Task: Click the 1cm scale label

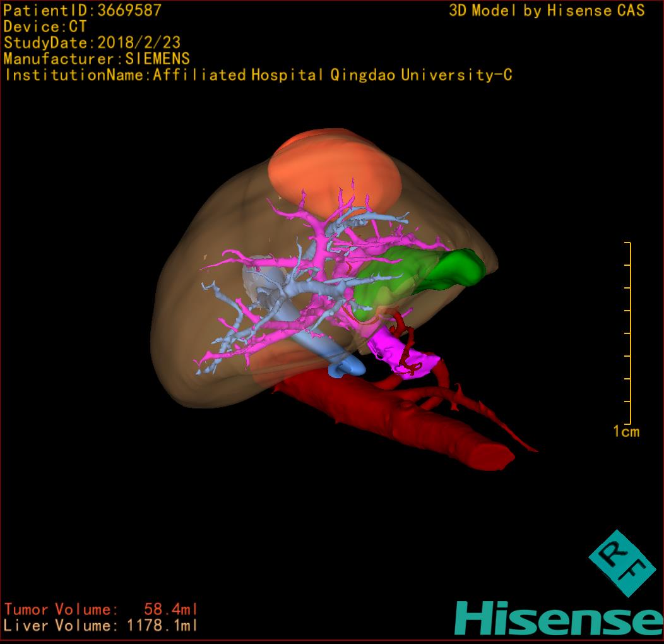Action: pyautogui.click(x=626, y=432)
